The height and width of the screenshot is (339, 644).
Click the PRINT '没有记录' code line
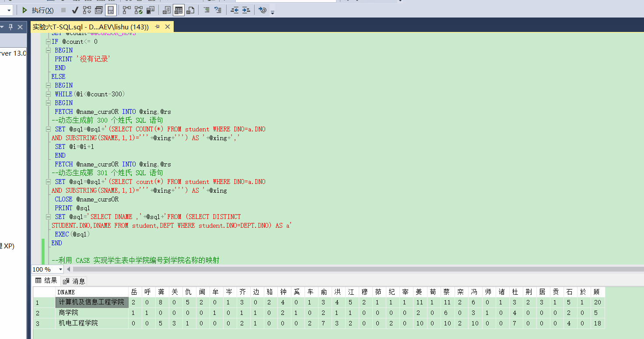click(x=82, y=59)
